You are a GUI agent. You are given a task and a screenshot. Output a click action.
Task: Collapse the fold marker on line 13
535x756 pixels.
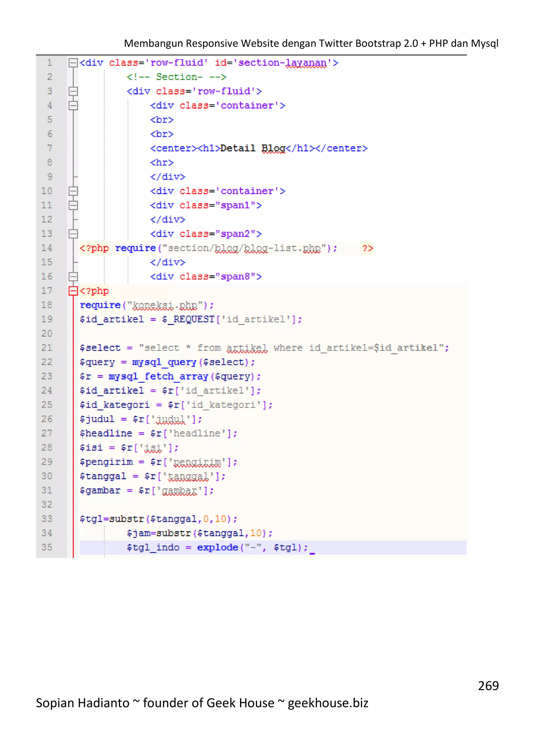tap(73, 234)
